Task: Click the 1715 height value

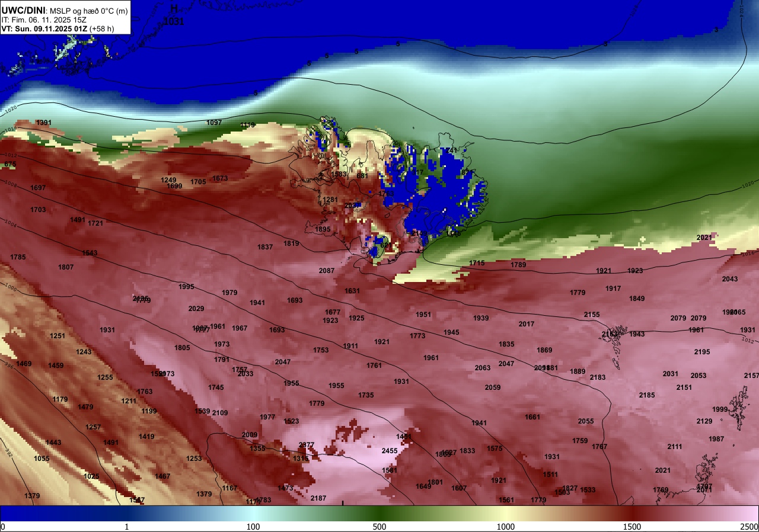Action: (477, 263)
